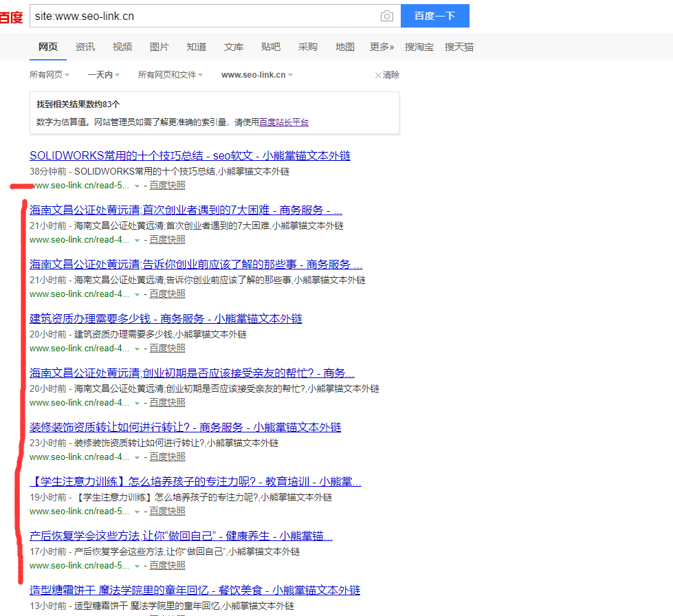Expand arrow beside 产后恢复 result URL
673x616 pixels.
pos(137,566)
